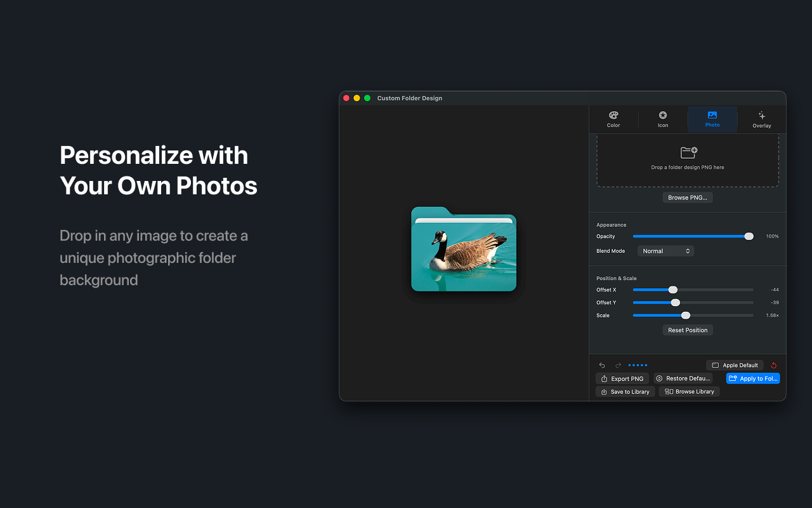Screen dimensions: 812x508
Task: Click the red reset icon
Action: [773, 365]
